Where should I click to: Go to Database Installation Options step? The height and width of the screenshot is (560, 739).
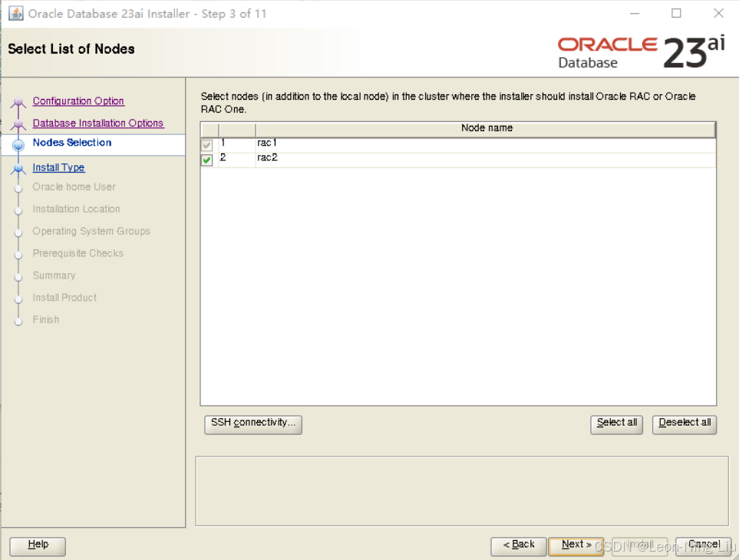tap(98, 123)
